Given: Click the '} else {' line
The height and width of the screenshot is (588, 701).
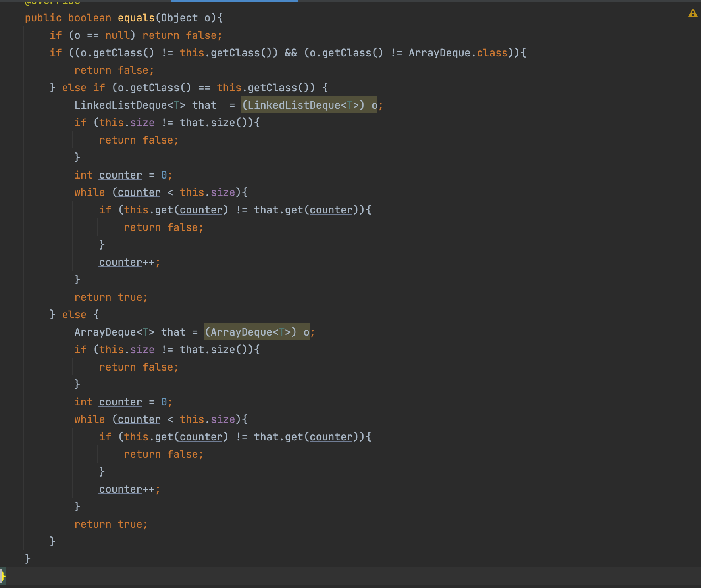Looking at the screenshot, I should [74, 315].
